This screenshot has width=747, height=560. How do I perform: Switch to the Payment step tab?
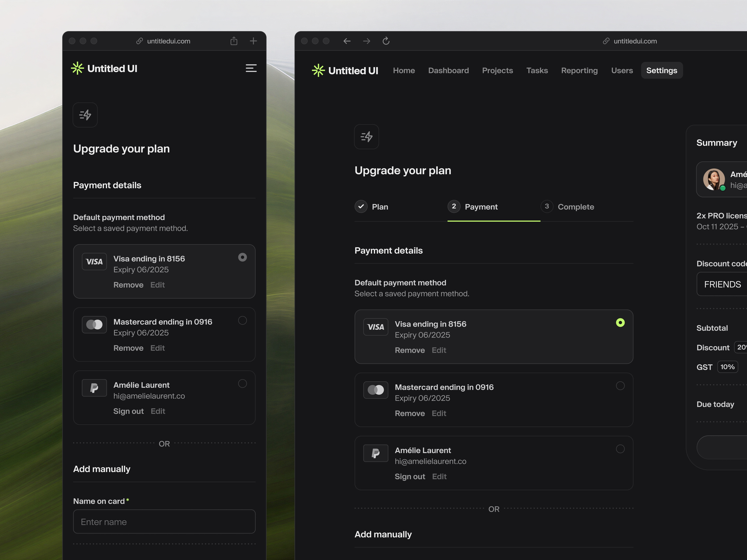click(x=481, y=206)
